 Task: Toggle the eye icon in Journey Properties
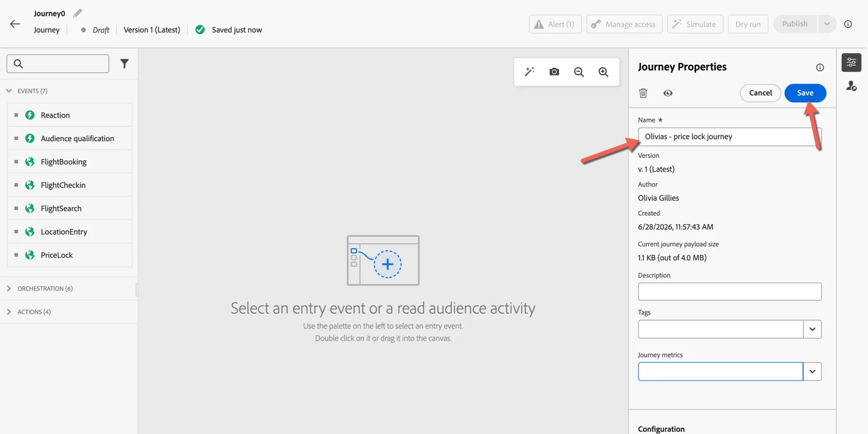pos(668,93)
